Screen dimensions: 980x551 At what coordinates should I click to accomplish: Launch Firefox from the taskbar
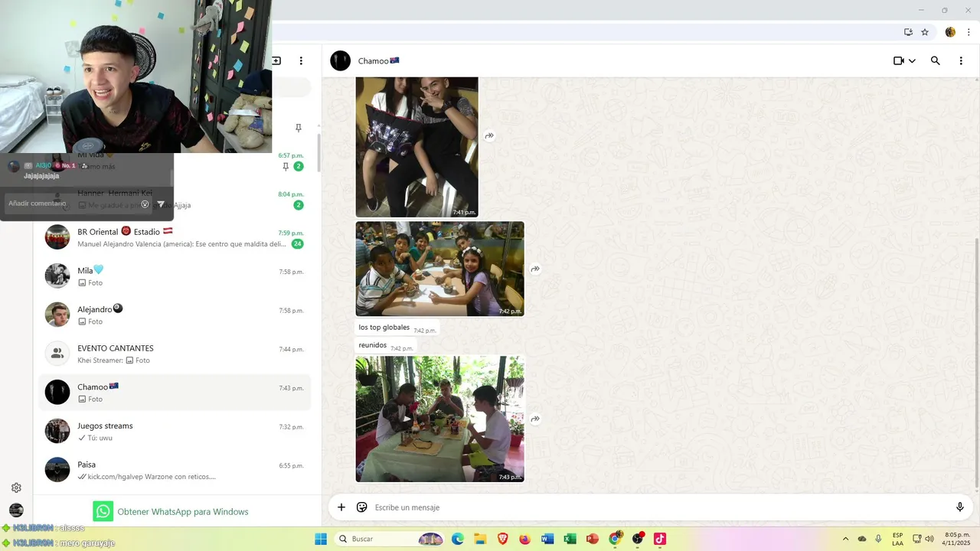(x=524, y=539)
